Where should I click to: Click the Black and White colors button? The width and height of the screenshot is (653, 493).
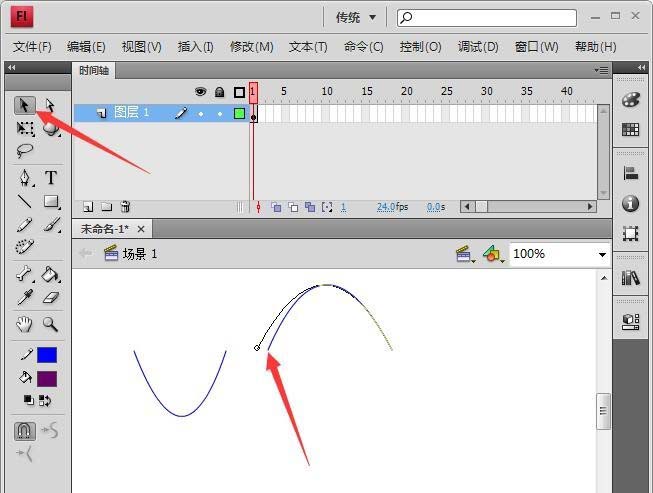tap(28, 400)
